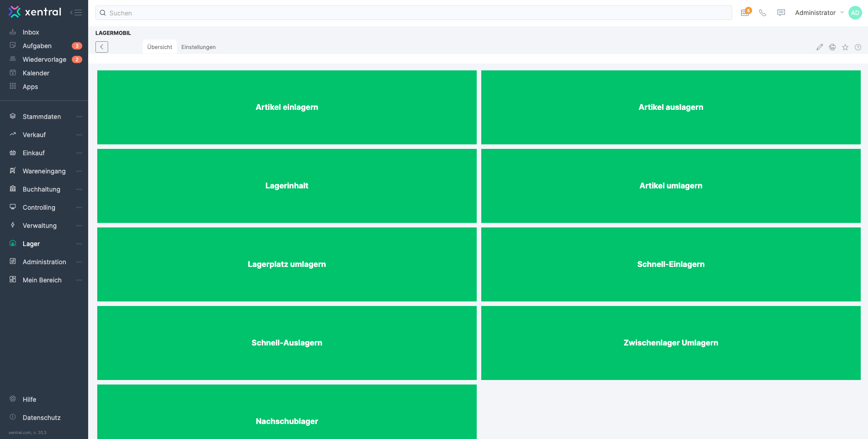Expand the Lager sidebar section
Viewport: 868px width, 439px height.
point(31,244)
